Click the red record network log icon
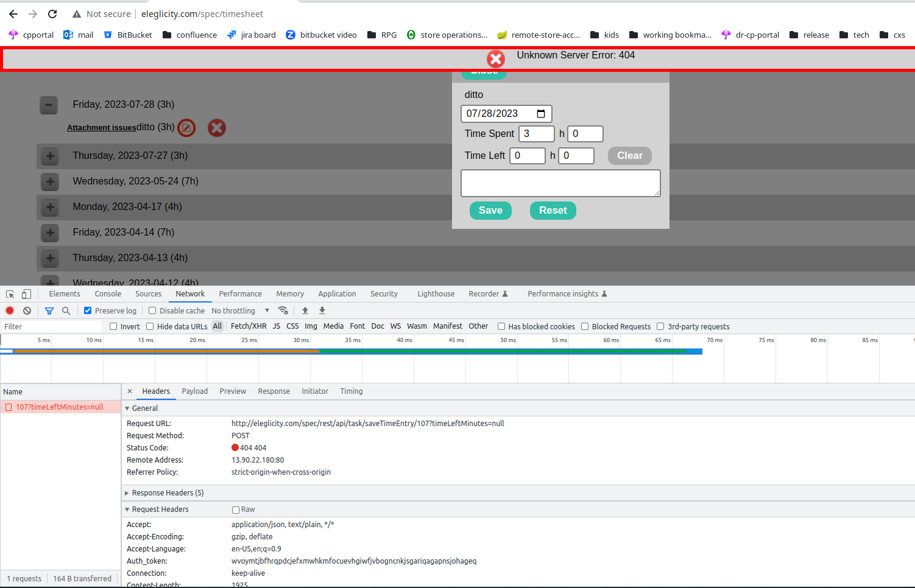This screenshot has width=915, height=588. [10, 310]
